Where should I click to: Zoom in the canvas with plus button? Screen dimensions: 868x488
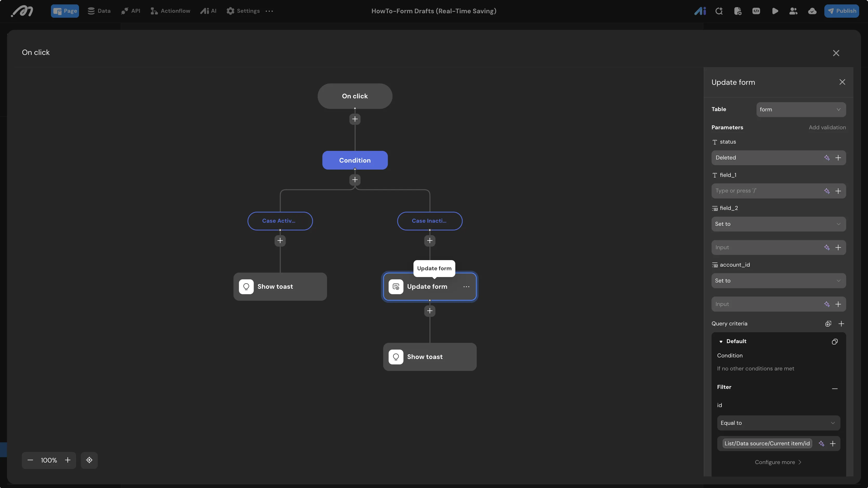coord(68,460)
